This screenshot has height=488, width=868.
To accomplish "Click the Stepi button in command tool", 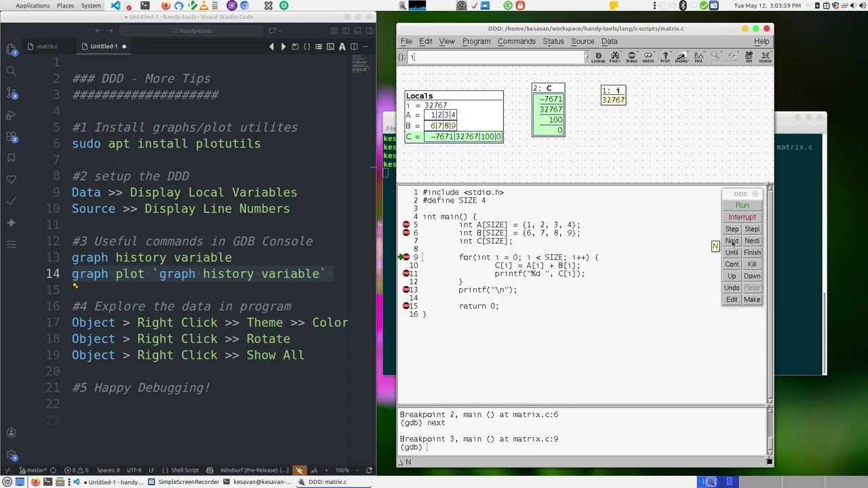I will pos(752,229).
